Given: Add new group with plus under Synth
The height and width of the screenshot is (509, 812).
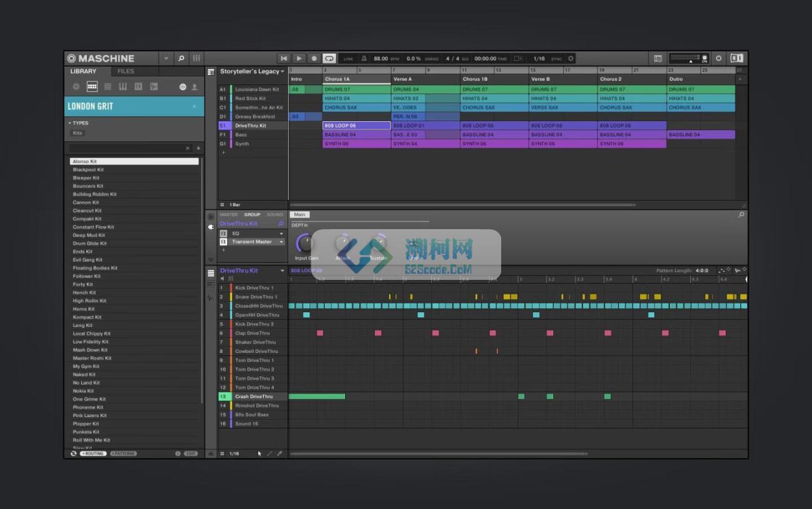Looking at the screenshot, I should (223, 152).
